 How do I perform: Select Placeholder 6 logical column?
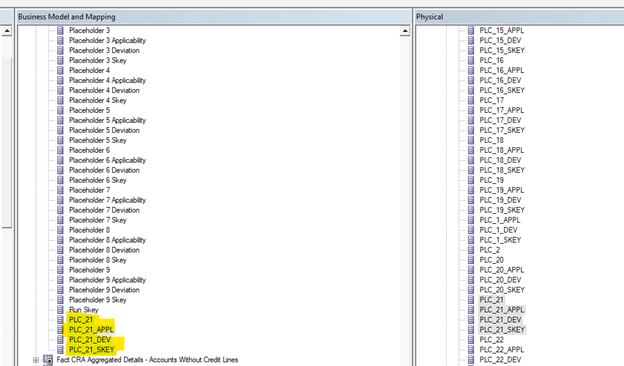pos(90,150)
